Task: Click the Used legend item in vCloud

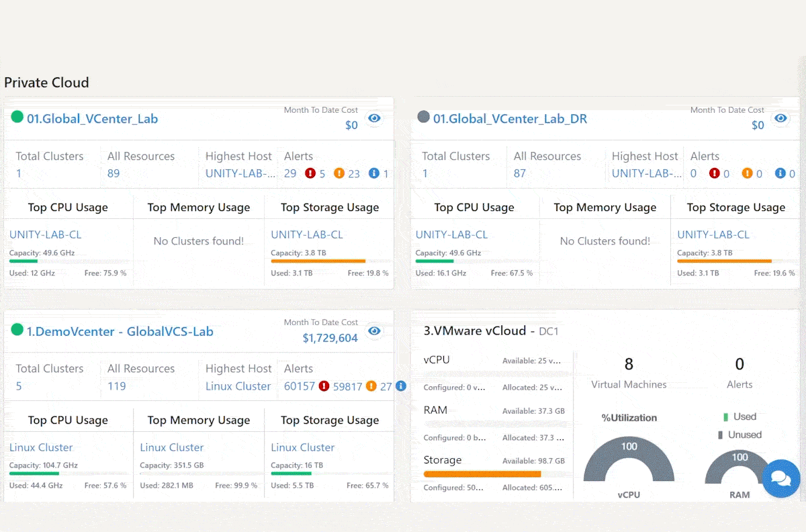Action: [x=740, y=416]
